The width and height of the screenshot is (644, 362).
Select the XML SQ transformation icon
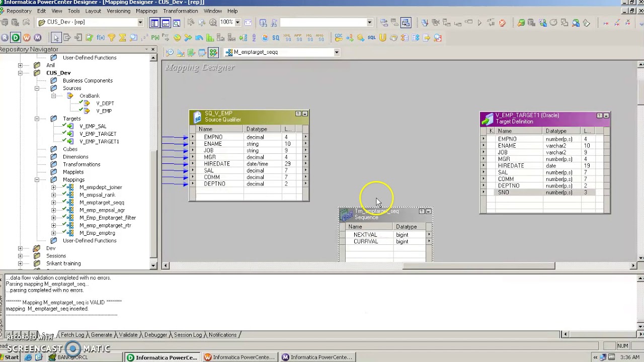(287, 38)
